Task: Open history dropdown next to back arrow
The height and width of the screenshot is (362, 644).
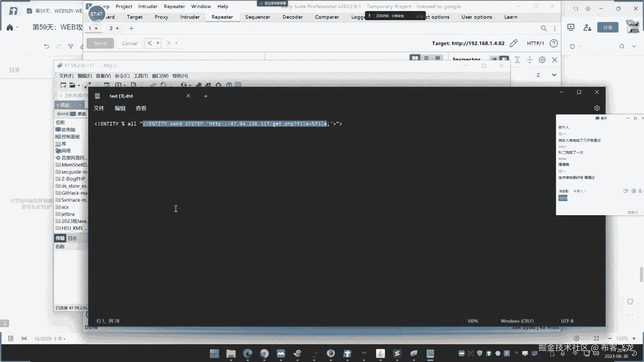Action: 158,43
